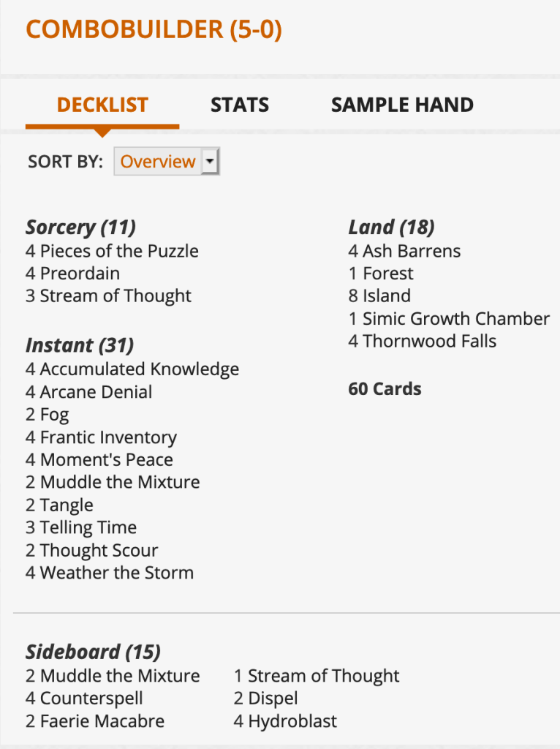Click the Frantic Inventory card name
The width and height of the screenshot is (560, 749).
point(108,437)
